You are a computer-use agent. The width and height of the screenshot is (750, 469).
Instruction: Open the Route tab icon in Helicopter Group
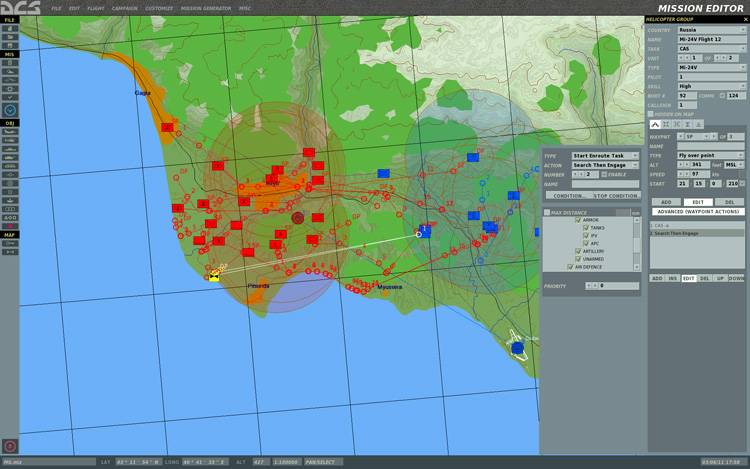[655, 124]
